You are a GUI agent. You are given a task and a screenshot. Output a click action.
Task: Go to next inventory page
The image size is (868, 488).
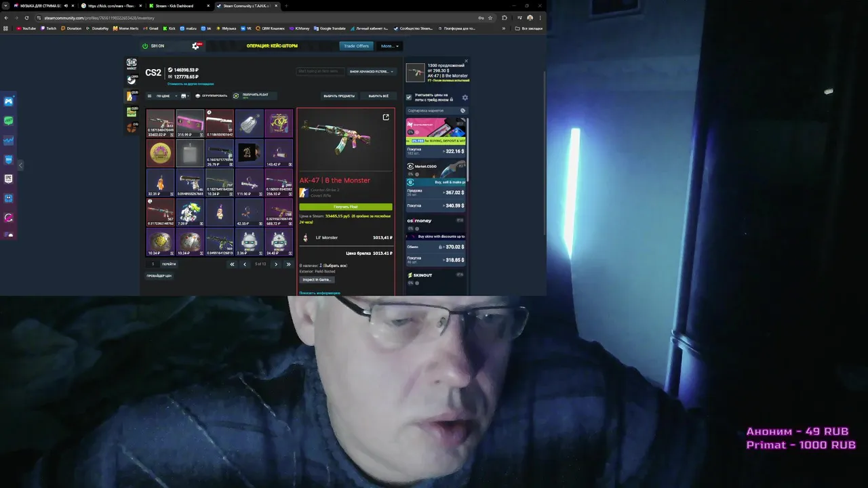(276, 264)
